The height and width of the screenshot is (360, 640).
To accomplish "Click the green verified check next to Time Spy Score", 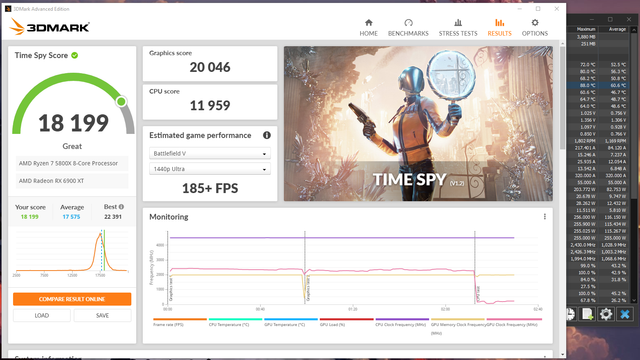I will point(75,55).
